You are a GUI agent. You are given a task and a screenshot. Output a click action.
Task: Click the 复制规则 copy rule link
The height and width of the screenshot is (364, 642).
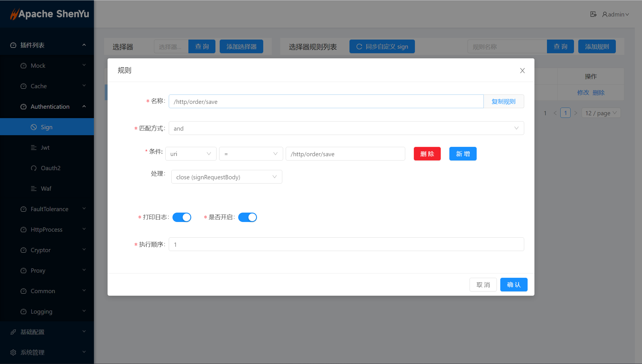(503, 101)
